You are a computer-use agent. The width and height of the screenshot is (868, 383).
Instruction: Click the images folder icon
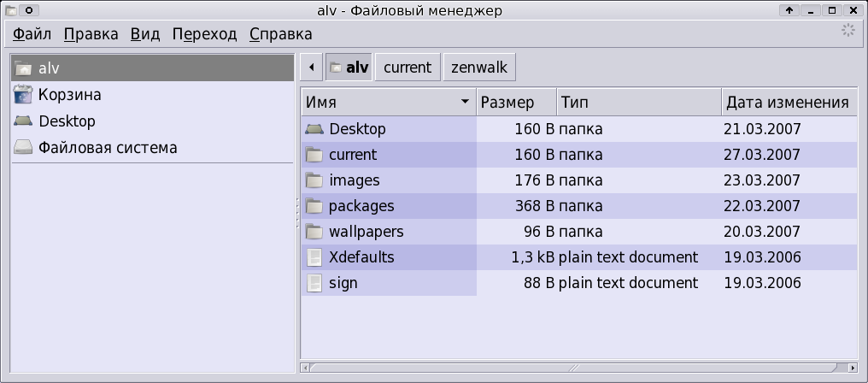click(314, 180)
